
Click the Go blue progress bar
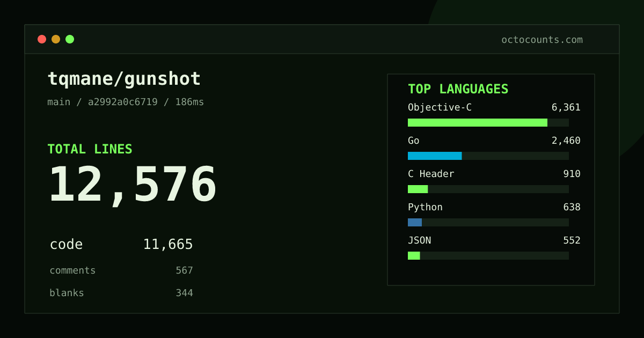tap(435, 156)
